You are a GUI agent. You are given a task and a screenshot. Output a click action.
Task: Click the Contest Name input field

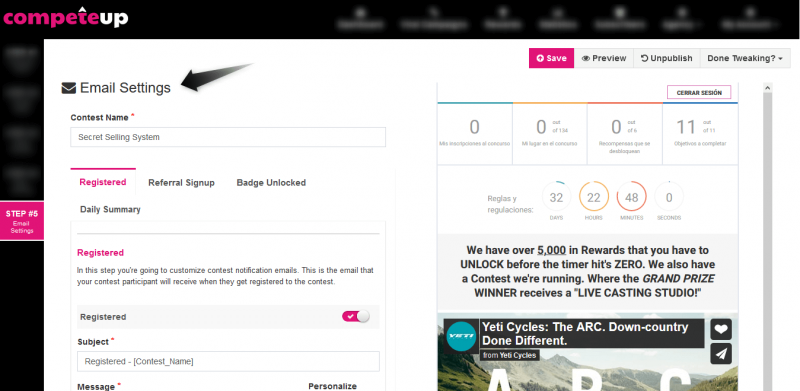click(x=228, y=137)
